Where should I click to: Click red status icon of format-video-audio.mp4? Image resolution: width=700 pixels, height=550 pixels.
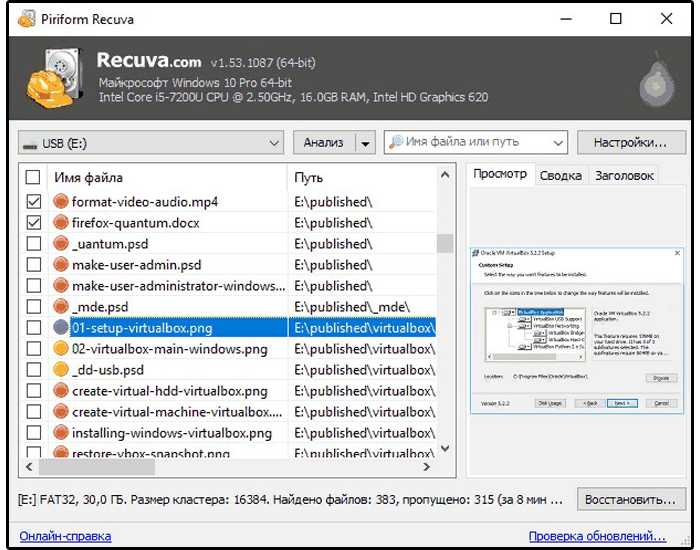tap(61, 201)
